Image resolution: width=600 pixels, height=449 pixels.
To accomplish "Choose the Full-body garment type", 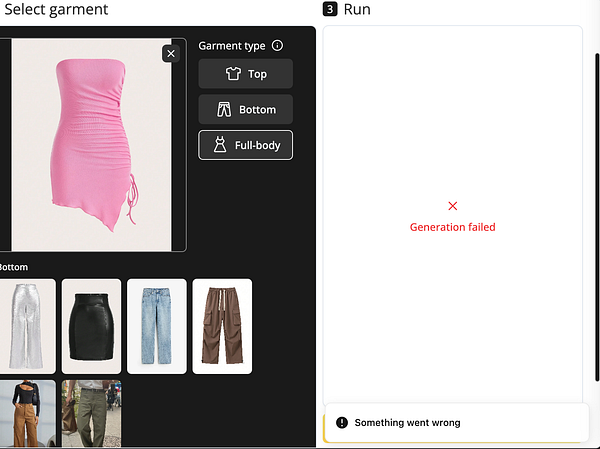I will 246,145.
